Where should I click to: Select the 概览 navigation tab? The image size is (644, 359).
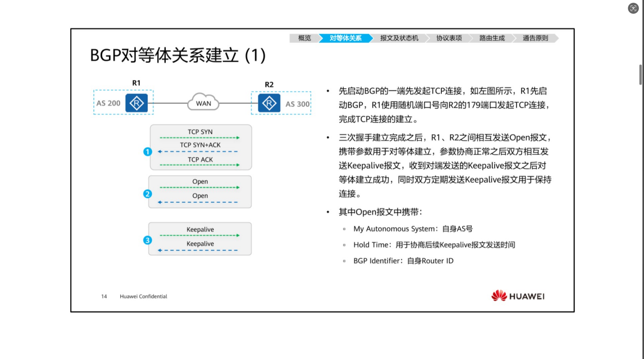pos(304,38)
